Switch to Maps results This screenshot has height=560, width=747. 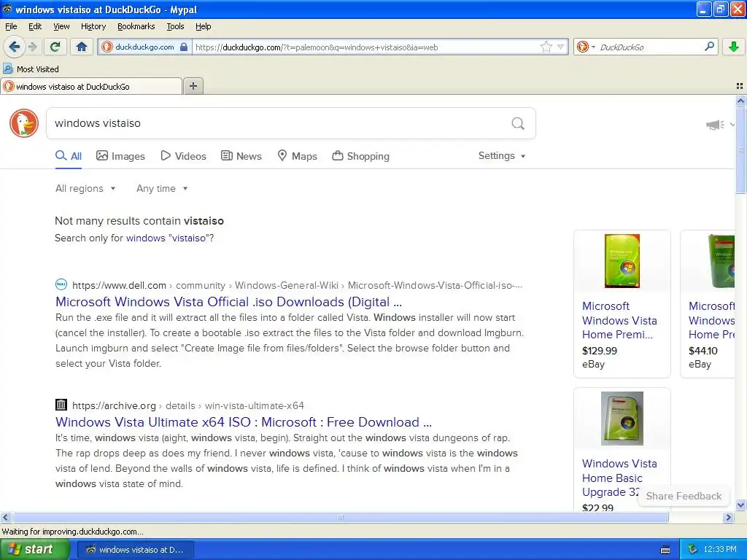(298, 156)
